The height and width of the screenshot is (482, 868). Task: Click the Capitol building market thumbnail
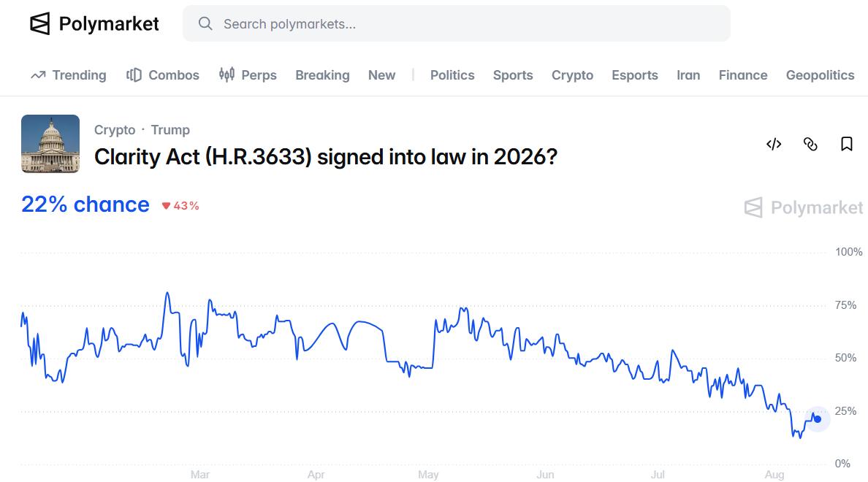50,144
